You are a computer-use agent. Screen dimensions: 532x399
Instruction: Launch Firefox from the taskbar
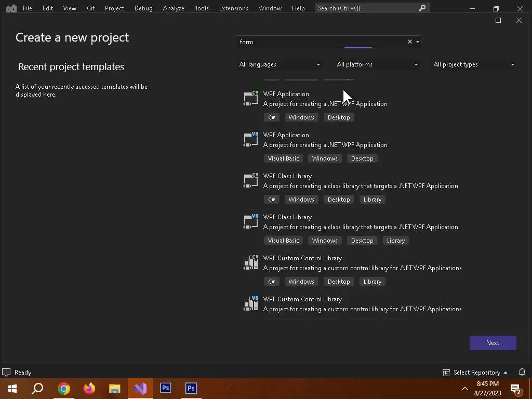point(89,389)
